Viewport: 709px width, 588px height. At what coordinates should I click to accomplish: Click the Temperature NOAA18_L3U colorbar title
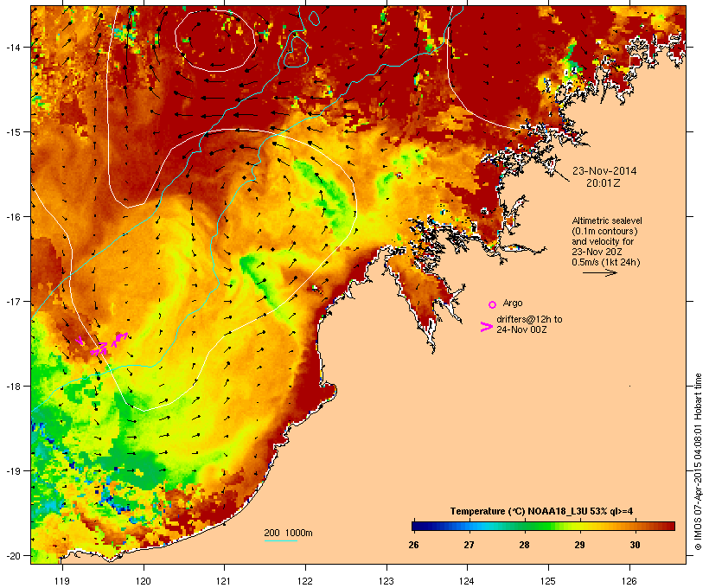(541, 512)
